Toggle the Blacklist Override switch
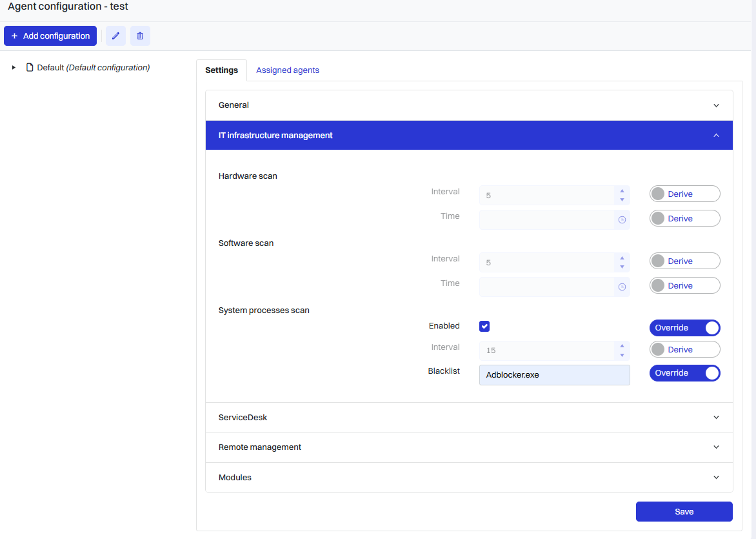Screen dimensions: 756x539 tap(684, 373)
